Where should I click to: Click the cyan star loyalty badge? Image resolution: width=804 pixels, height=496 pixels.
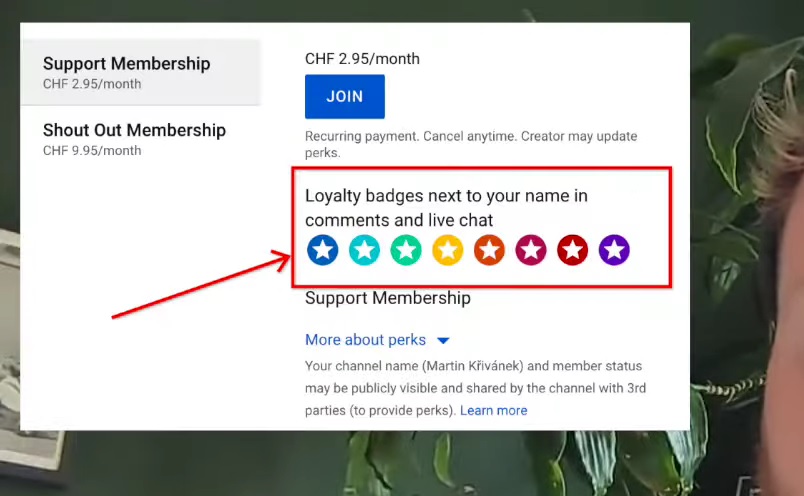pyautogui.click(x=365, y=250)
